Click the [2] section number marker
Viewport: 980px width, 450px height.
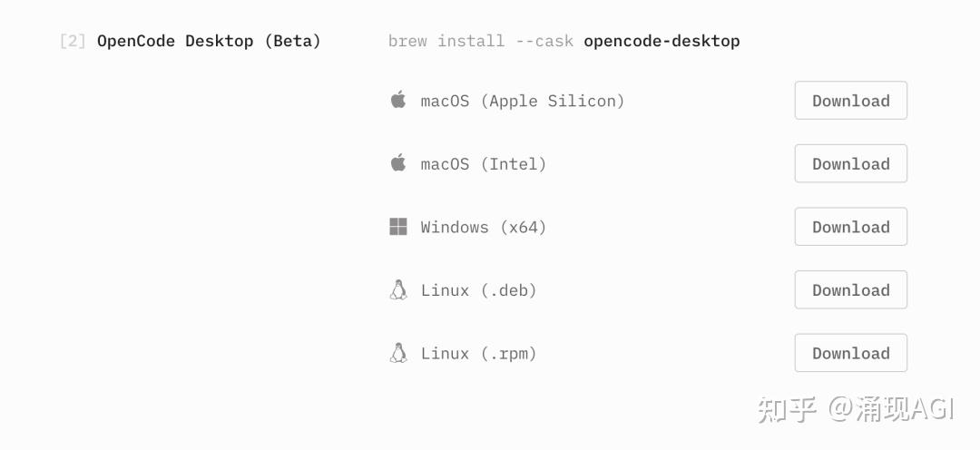[x=73, y=41]
